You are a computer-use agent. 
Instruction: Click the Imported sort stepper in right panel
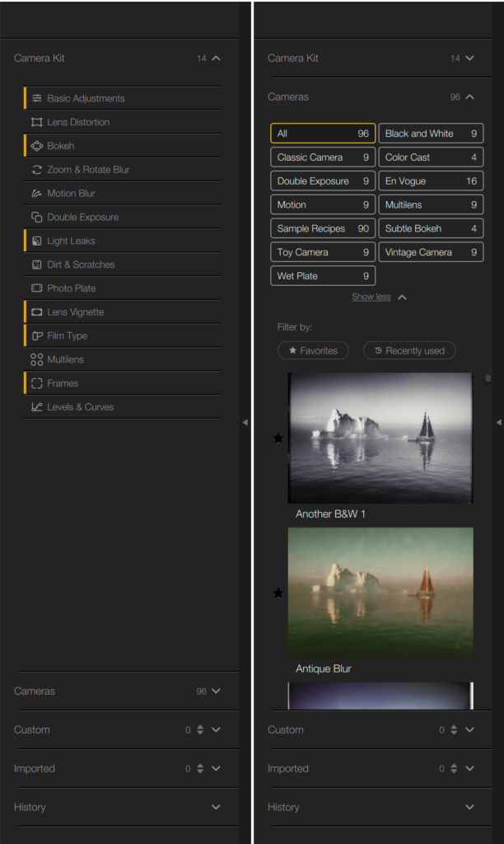point(454,768)
